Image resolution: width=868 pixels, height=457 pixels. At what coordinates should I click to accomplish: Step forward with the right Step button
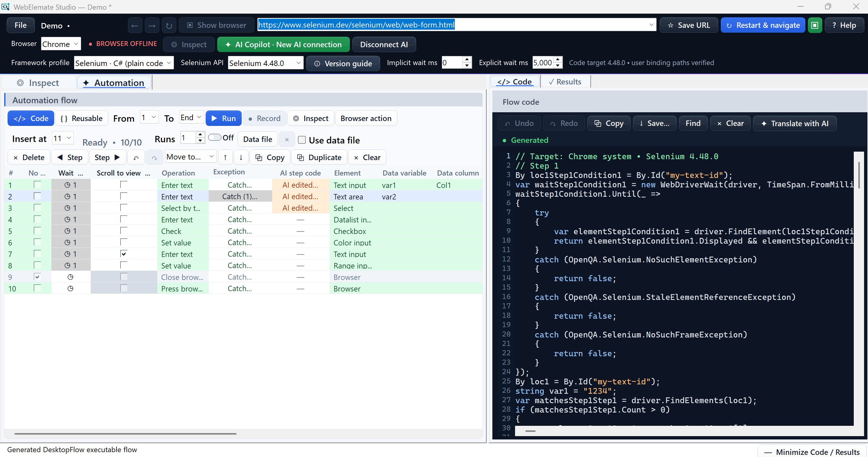tap(107, 157)
